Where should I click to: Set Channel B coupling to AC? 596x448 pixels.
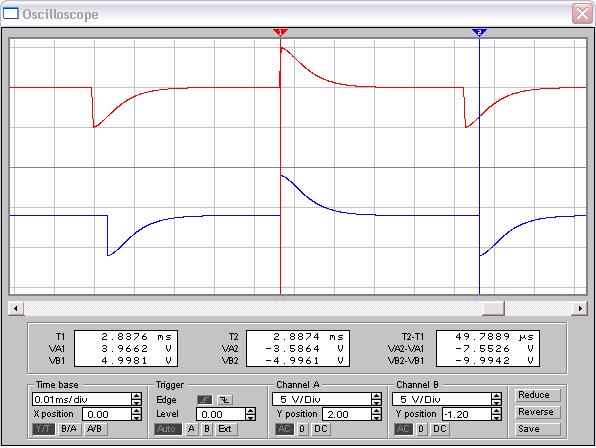pyautogui.click(x=403, y=429)
